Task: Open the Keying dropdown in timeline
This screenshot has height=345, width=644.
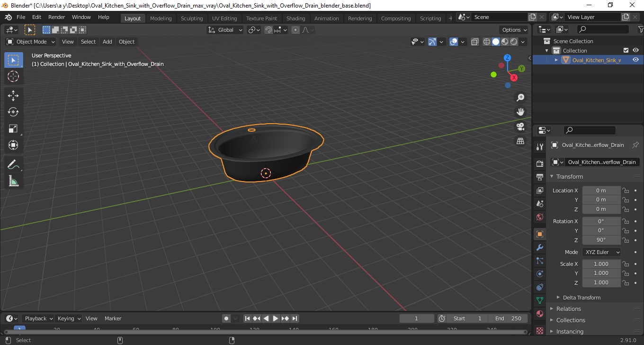Action: [69, 318]
